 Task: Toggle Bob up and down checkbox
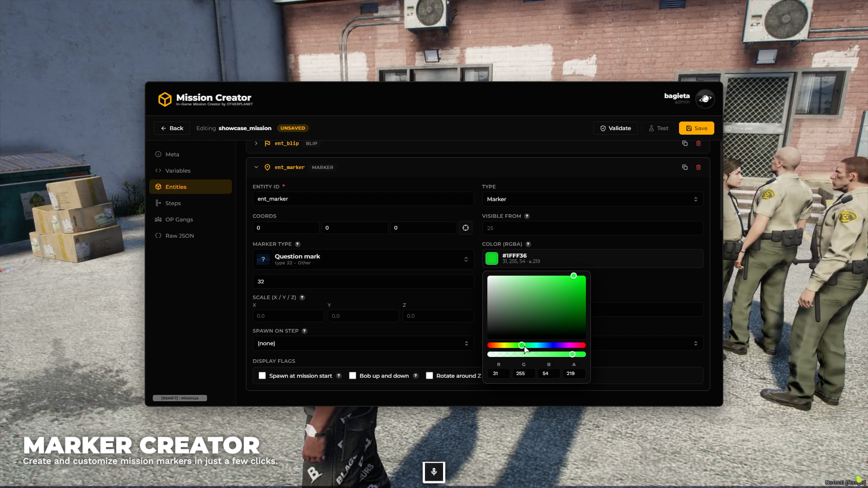pyautogui.click(x=353, y=375)
